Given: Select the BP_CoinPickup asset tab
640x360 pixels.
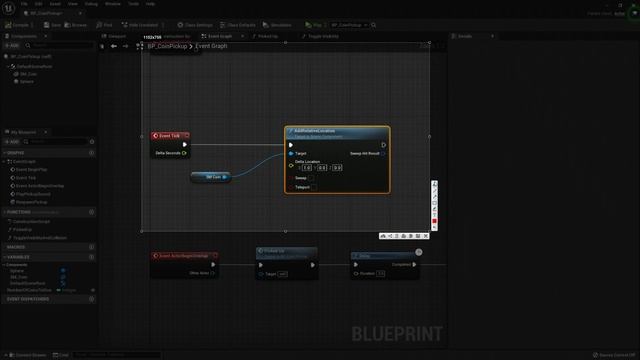Looking at the screenshot, I should click(47, 13).
